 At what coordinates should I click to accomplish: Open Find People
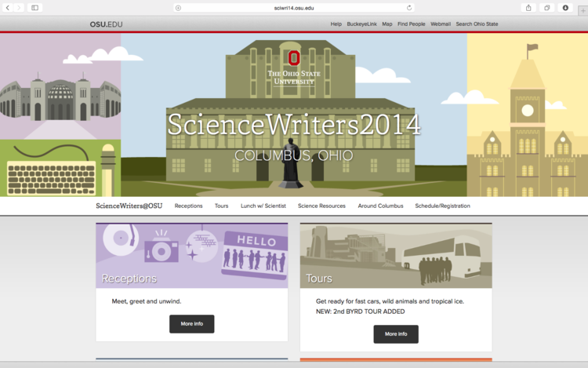click(x=412, y=24)
